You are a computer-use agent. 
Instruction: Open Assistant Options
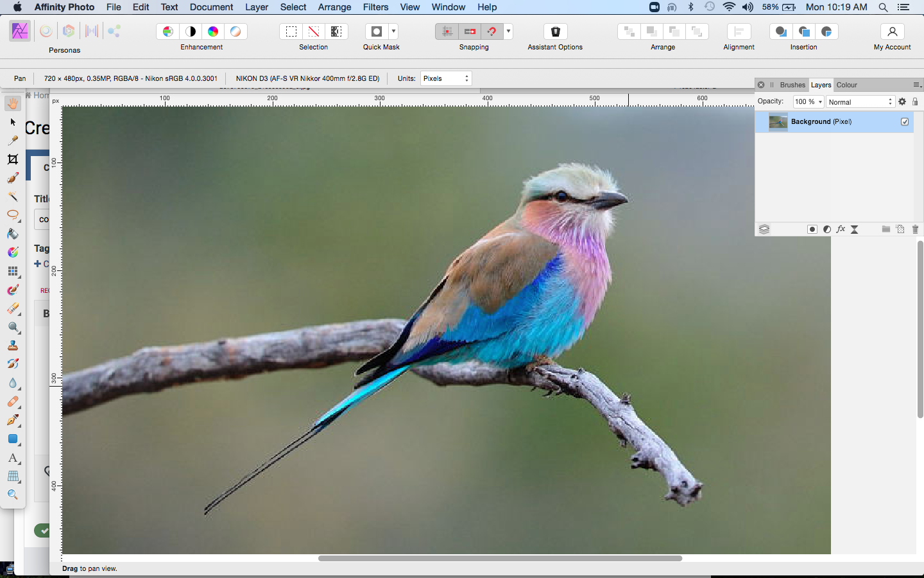coord(555,31)
